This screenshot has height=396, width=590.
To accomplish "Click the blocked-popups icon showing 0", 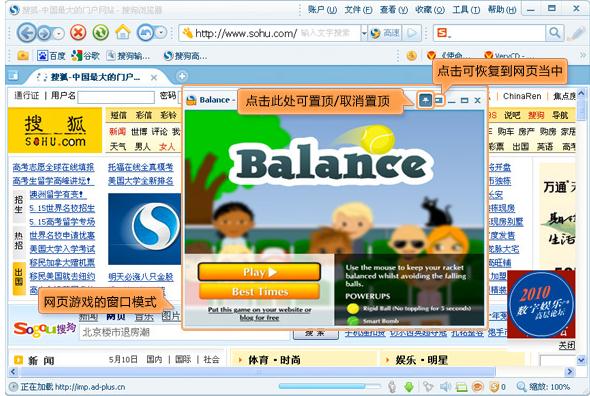I will 497,387.
